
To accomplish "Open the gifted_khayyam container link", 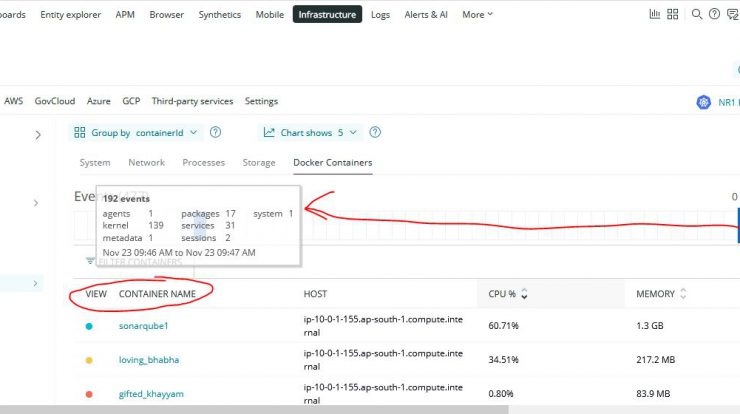I will click(x=151, y=394).
